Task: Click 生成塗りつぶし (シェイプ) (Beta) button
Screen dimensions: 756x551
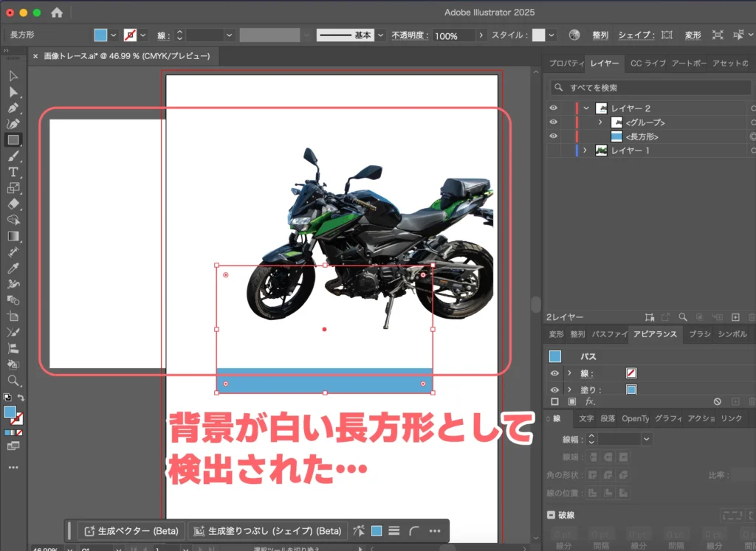Action: coord(267,531)
